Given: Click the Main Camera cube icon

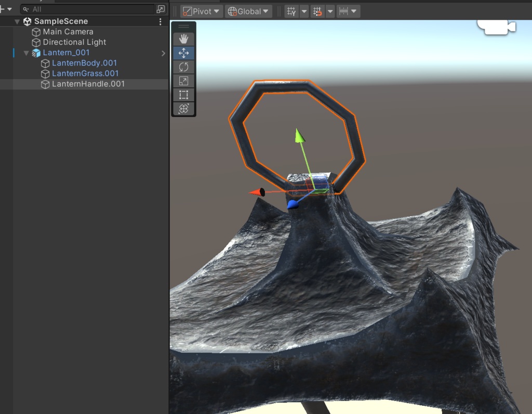Looking at the screenshot, I should 36,32.
